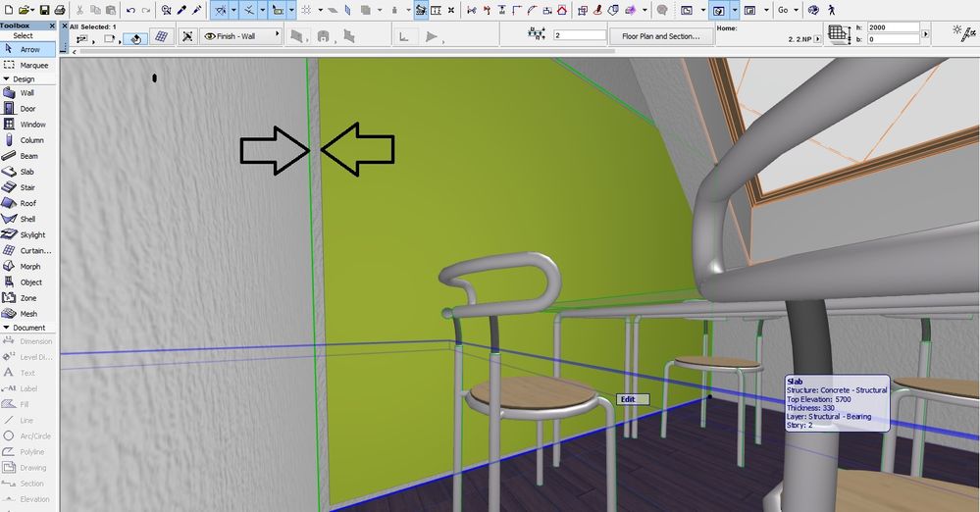Collapse the Document section of the Toolbox
Image resolution: width=980 pixels, height=512 pixels.
6,328
